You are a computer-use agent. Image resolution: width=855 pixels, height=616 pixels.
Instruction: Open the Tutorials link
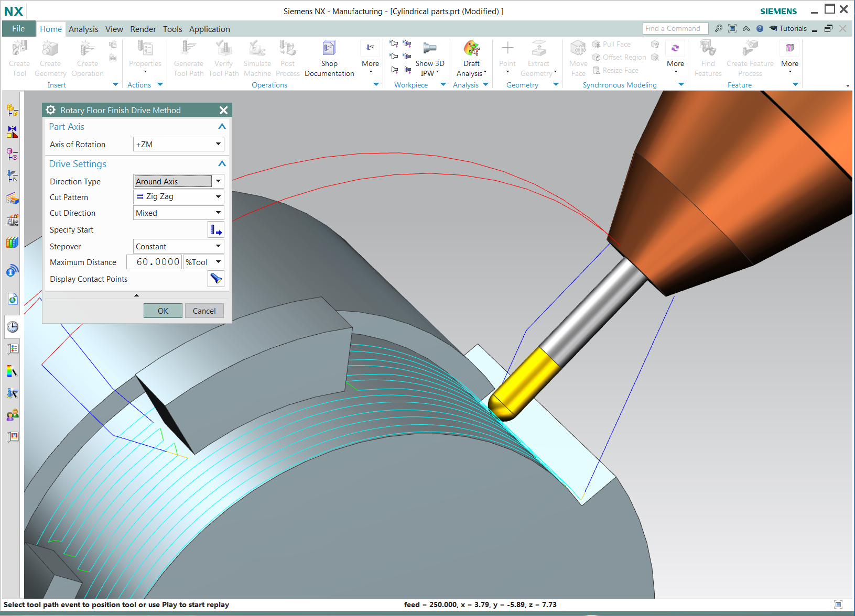pyautogui.click(x=788, y=29)
